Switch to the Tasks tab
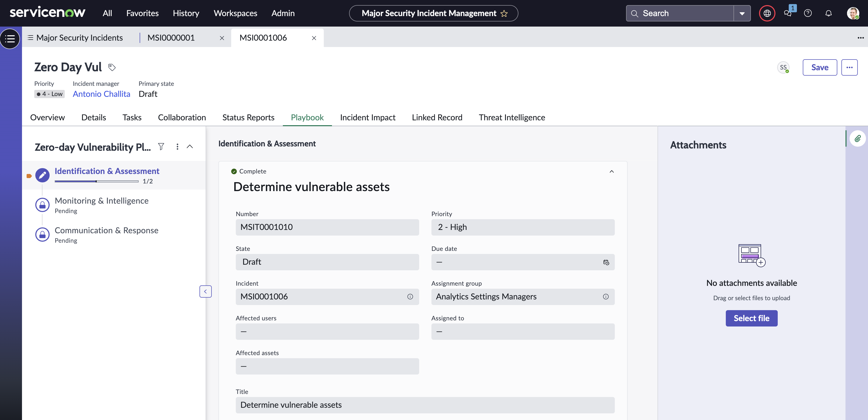This screenshot has width=868, height=420. point(132,118)
